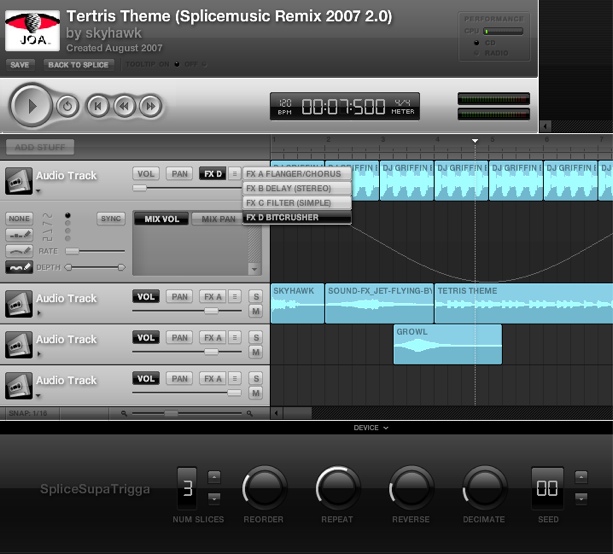Increase the NUM SLICES value
Viewport: 613px width, 554px height.
[x=214, y=477]
